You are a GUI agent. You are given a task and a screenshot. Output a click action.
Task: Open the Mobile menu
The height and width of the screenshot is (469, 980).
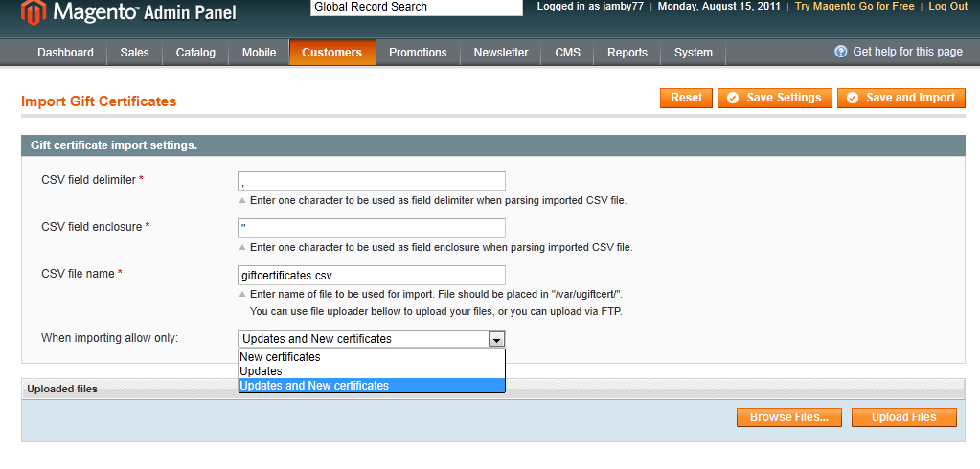coord(259,53)
